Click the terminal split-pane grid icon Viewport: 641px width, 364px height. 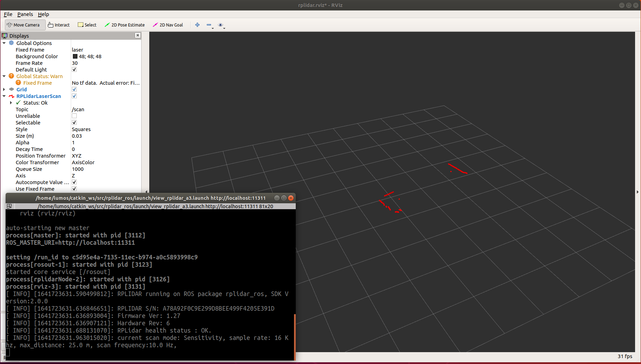point(9,206)
